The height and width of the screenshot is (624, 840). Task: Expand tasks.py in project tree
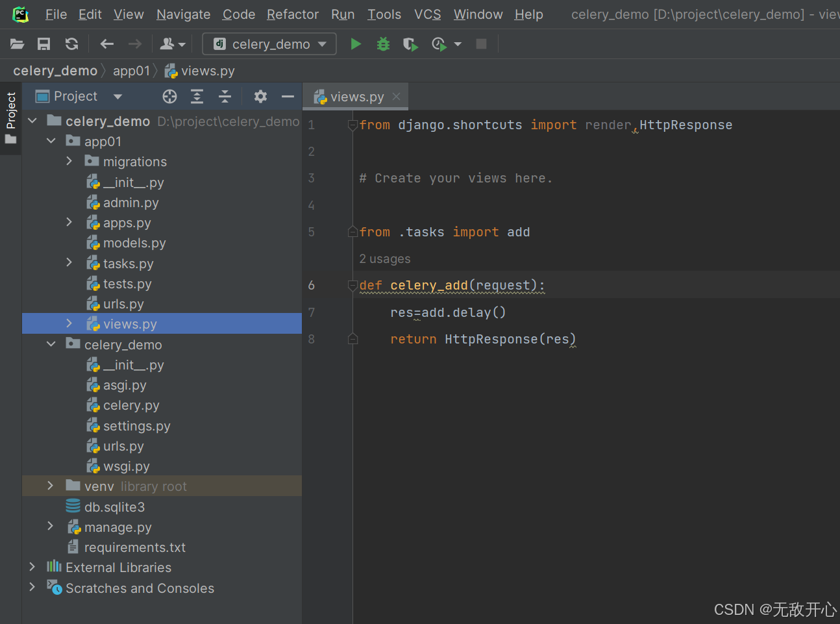pyautogui.click(x=69, y=262)
